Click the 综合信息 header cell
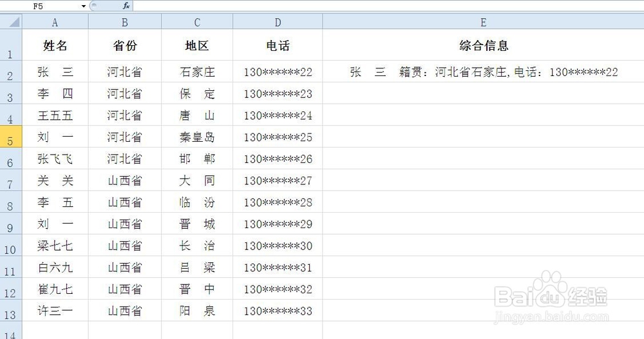 click(x=484, y=44)
